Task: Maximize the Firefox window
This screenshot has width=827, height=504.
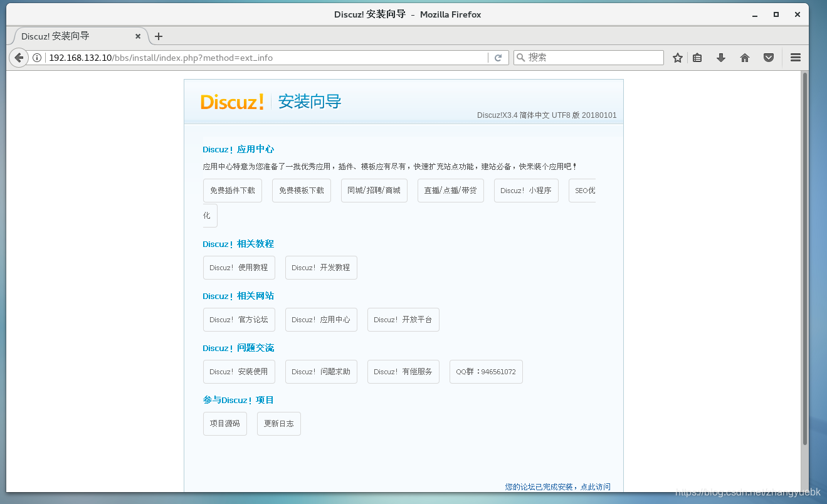Action: pyautogui.click(x=776, y=14)
